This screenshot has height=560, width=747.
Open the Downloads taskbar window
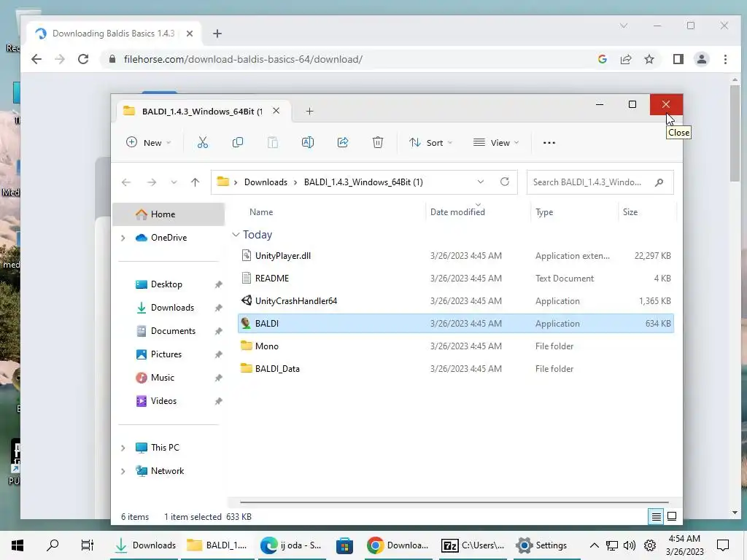click(145, 545)
